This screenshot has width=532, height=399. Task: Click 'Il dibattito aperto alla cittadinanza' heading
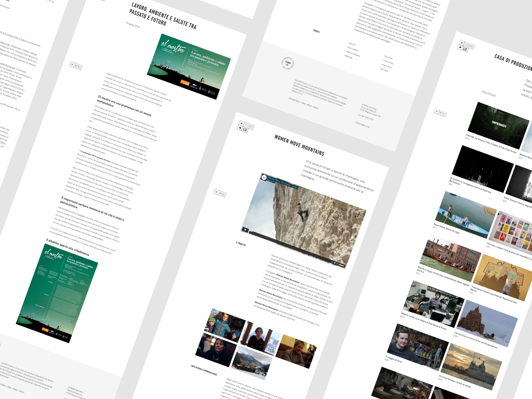point(68,247)
